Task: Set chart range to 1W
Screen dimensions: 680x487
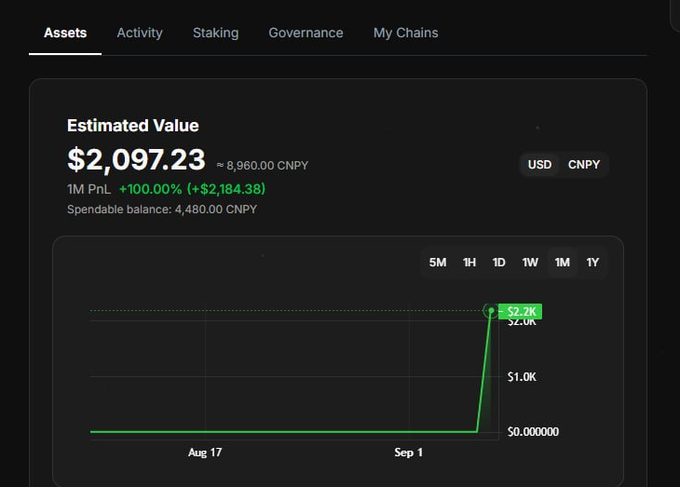Action: tap(530, 262)
